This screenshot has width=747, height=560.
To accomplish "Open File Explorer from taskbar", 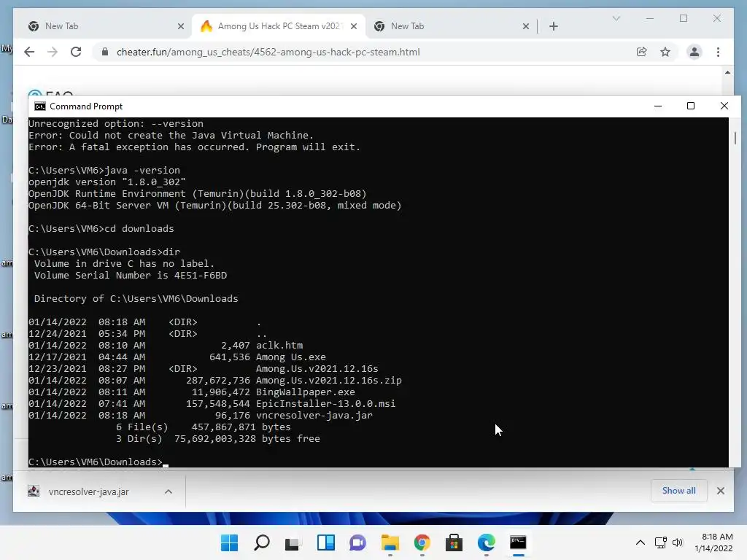I will (390, 542).
